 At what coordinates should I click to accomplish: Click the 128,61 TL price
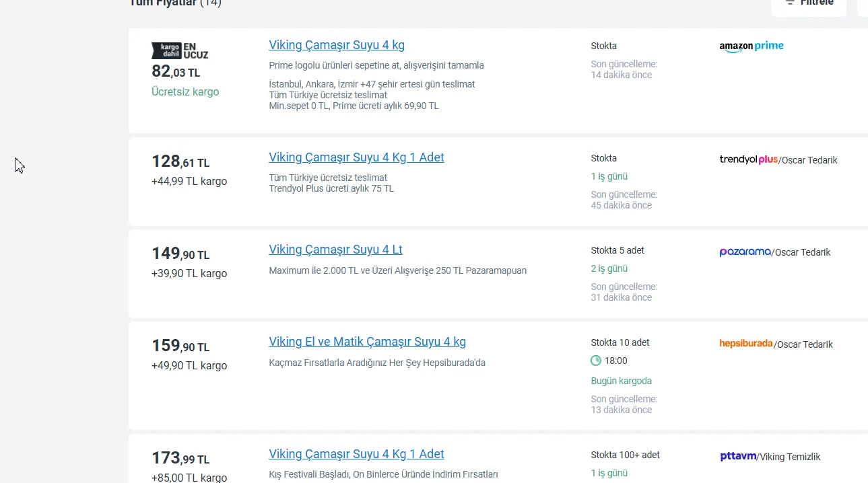click(180, 161)
